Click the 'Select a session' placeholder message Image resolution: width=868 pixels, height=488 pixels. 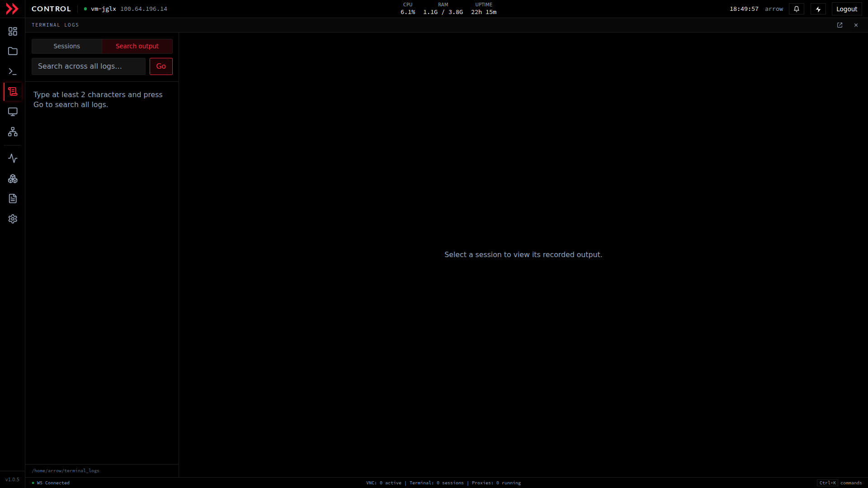pyautogui.click(x=523, y=255)
